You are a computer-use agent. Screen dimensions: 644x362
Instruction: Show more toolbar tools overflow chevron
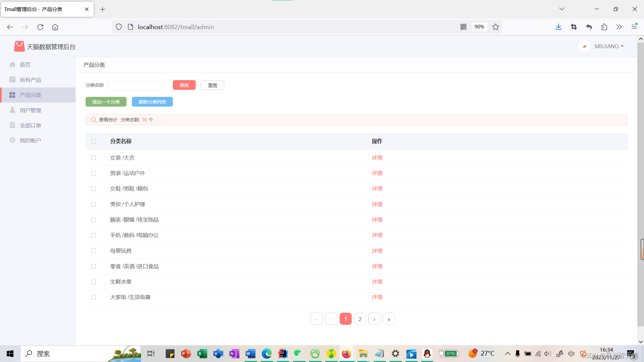coord(619,27)
